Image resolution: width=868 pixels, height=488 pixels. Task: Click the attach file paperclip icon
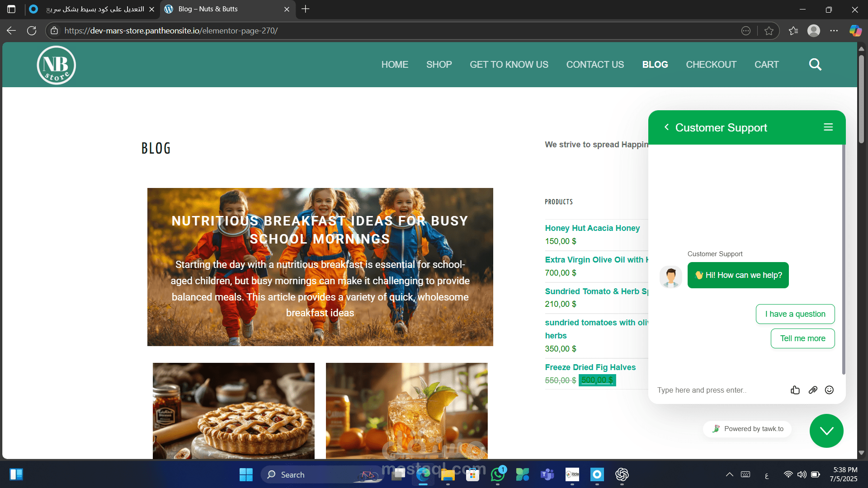click(x=813, y=390)
